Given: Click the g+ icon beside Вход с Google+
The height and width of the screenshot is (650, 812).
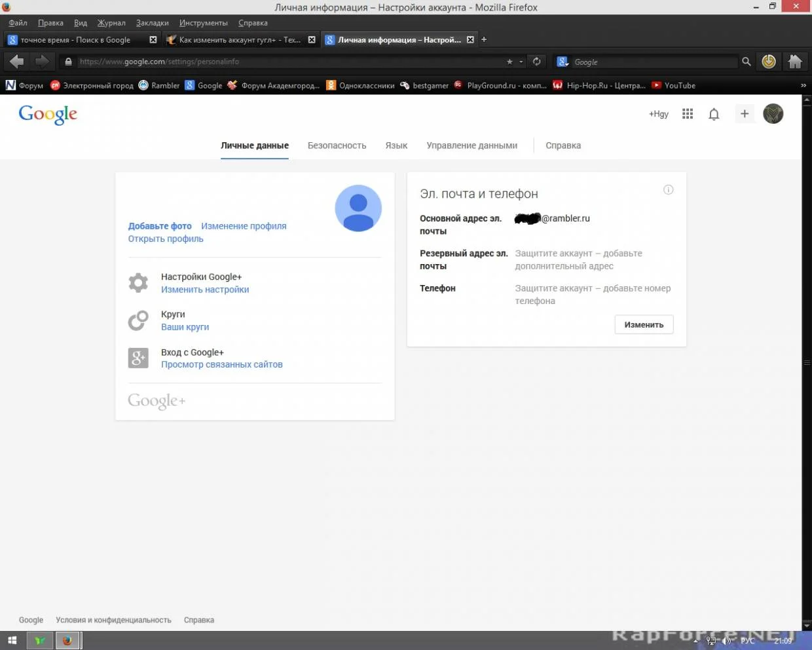Looking at the screenshot, I should click(x=138, y=357).
